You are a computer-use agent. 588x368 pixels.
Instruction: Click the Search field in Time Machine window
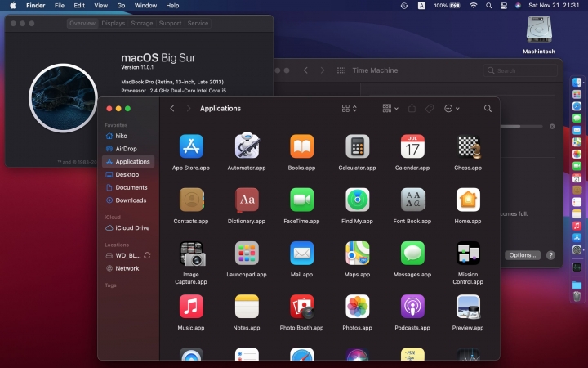[520, 70]
